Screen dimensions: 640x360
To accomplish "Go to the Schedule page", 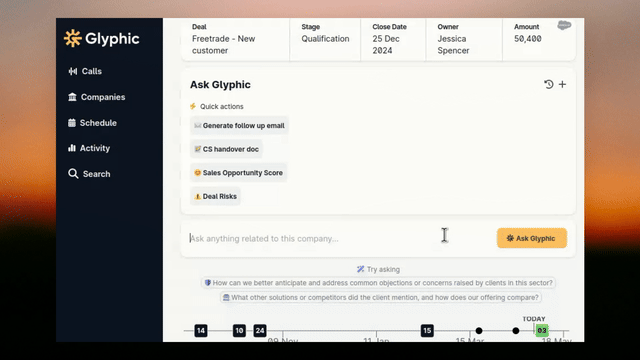I will click(x=92, y=123).
